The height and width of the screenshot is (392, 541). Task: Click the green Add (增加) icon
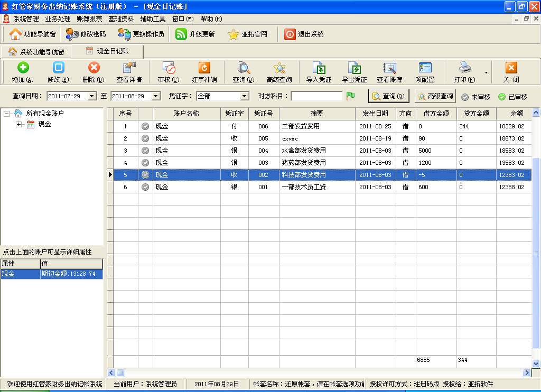coord(23,68)
